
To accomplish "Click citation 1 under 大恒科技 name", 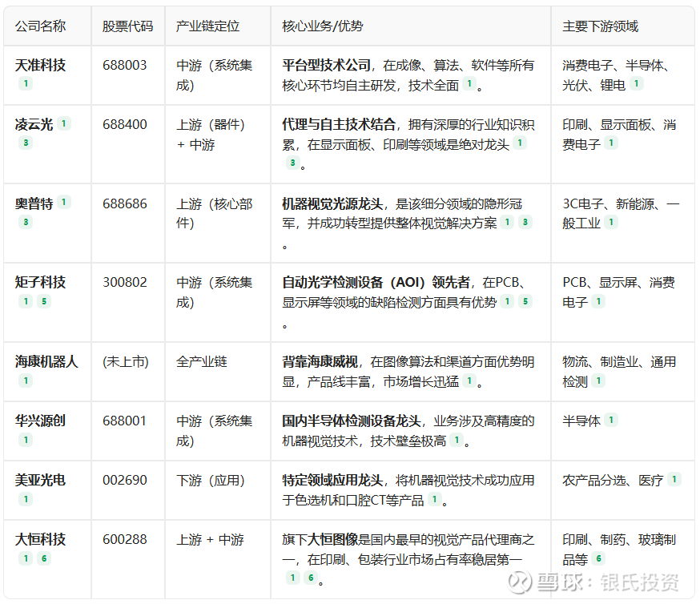I will pos(26,558).
